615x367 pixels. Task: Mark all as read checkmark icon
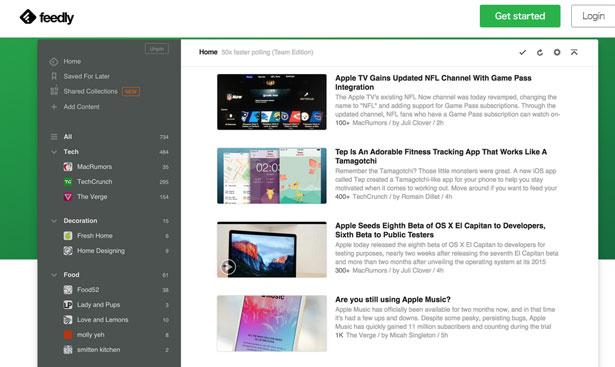[522, 52]
